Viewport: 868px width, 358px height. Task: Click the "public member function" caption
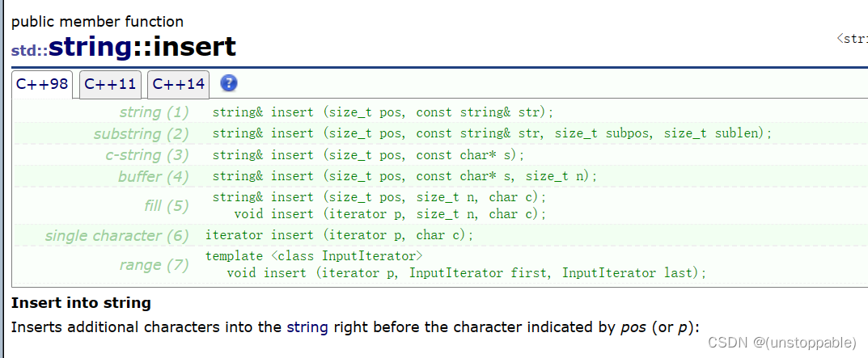(97, 22)
